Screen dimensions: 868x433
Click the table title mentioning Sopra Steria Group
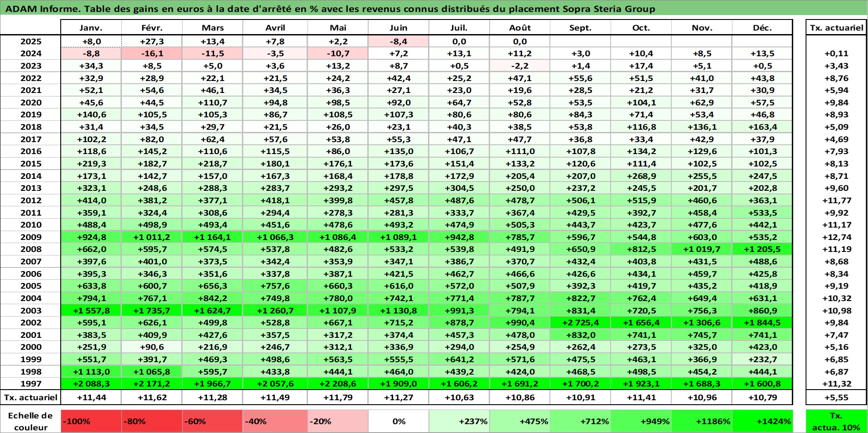[330, 9]
